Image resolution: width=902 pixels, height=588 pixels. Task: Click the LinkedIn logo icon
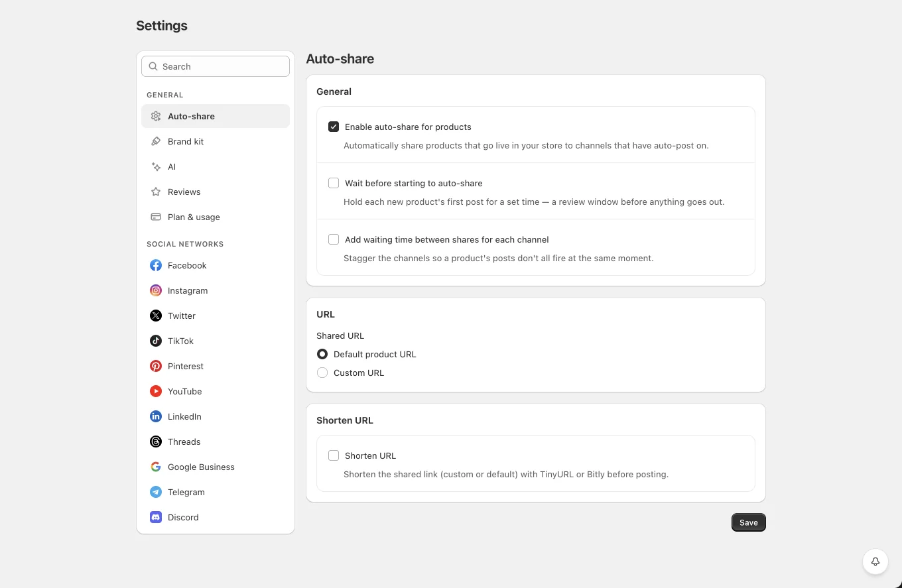pyautogui.click(x=156, y=416)
